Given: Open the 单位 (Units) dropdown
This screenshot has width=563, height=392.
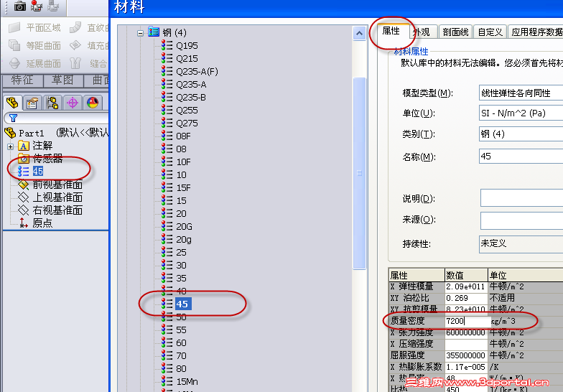Looking at the screenshot, I should [x=521, y=113].
